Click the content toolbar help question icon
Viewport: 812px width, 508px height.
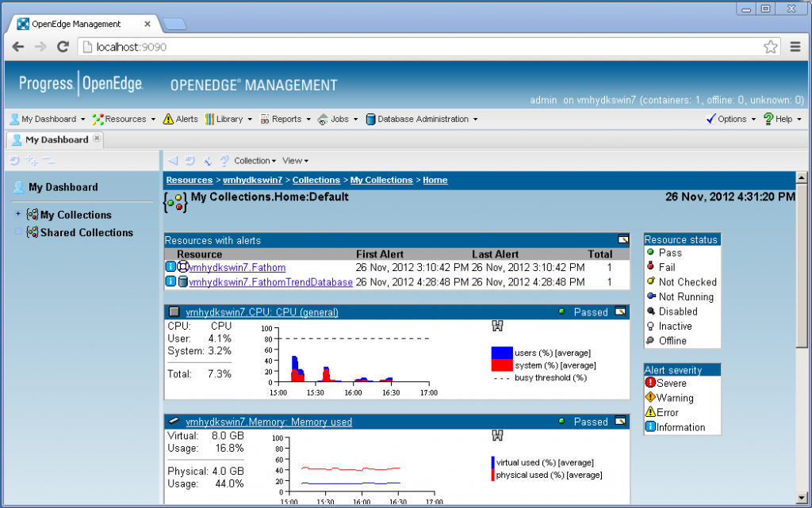(x=224, y=161)
